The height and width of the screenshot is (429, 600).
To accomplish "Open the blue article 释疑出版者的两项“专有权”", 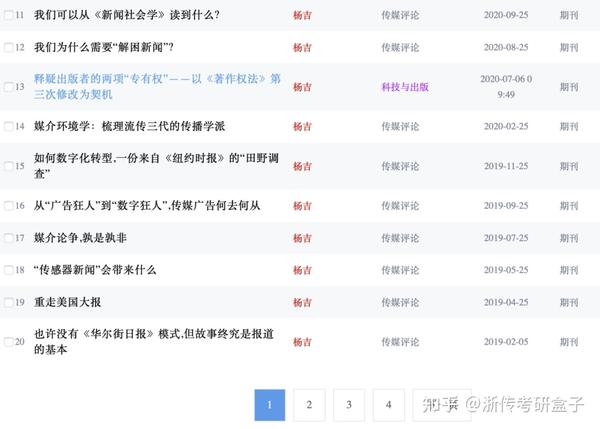I will click(157, 86).
